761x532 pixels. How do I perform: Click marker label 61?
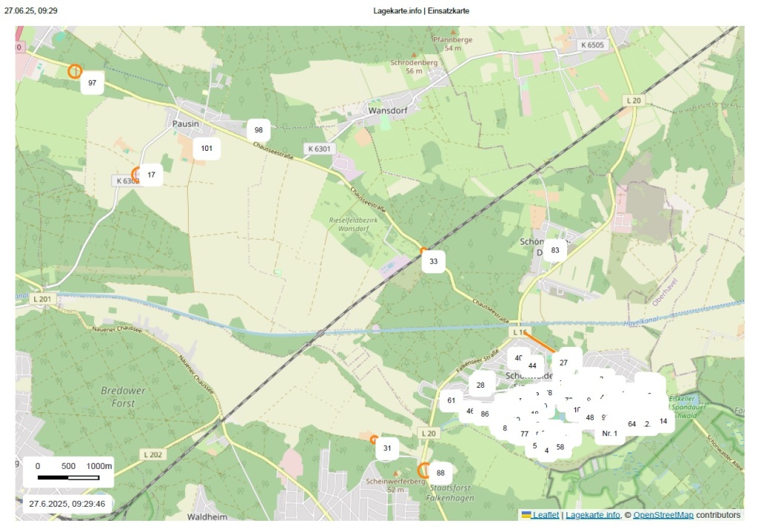click(x=451, y=400)
